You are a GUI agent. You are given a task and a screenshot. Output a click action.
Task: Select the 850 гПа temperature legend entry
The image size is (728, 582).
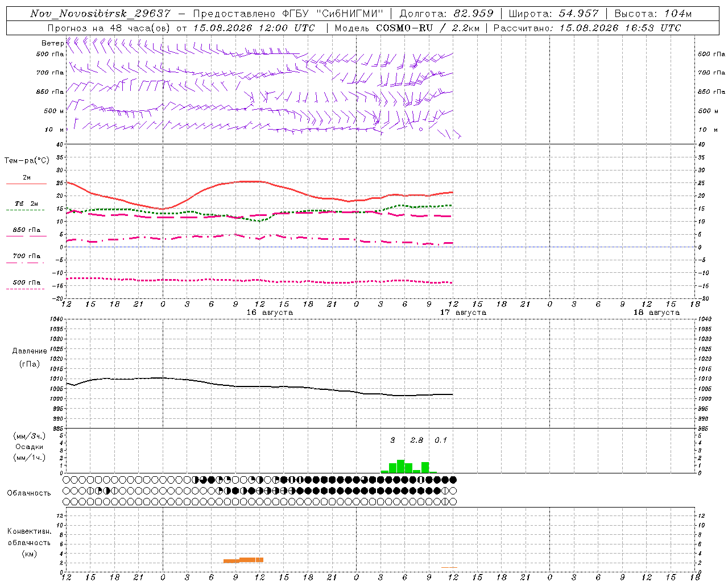point(27,230)
